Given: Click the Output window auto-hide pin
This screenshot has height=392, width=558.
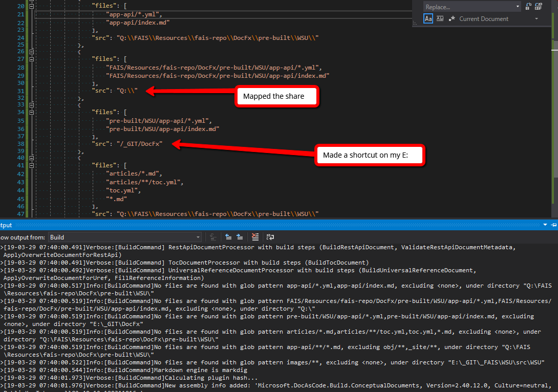Looking at the screenshot, I should [554, 225].
